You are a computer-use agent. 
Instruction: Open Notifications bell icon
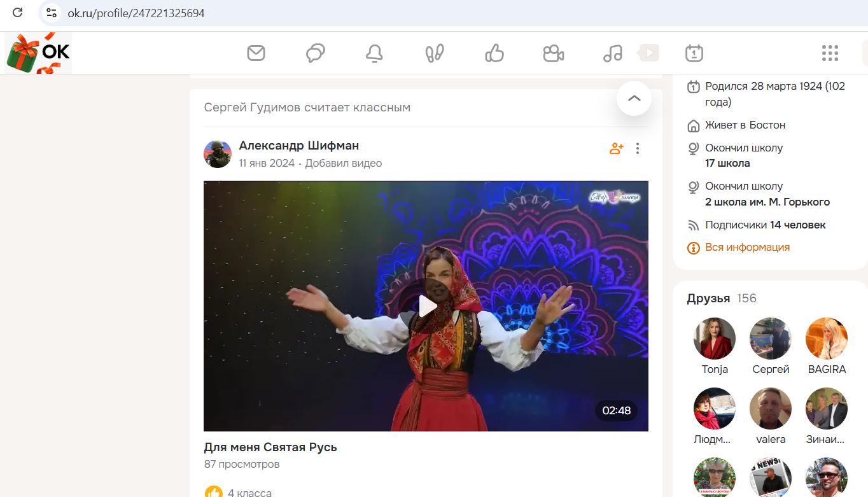(x=374, y=53)
